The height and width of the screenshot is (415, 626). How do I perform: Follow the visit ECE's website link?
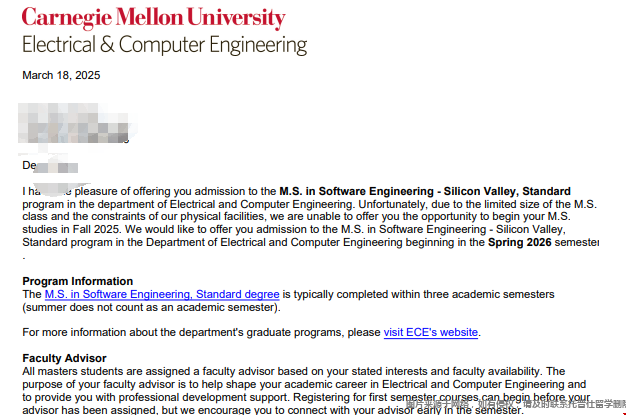click(x=431, y=332)
